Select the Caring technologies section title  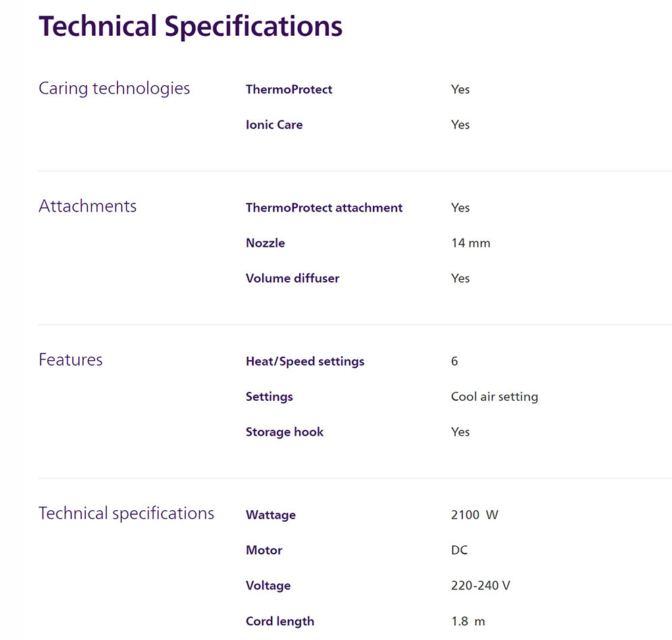pyautogui.click(x=114, y=89)
